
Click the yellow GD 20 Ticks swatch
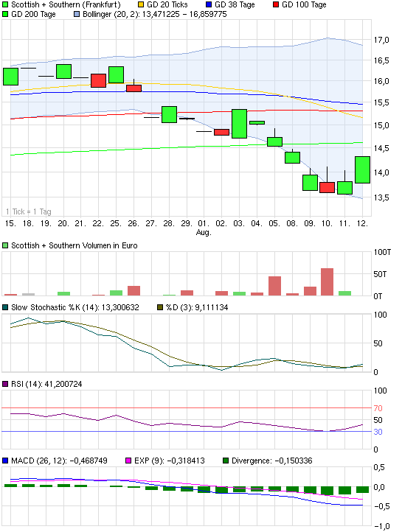coord(141,4)
